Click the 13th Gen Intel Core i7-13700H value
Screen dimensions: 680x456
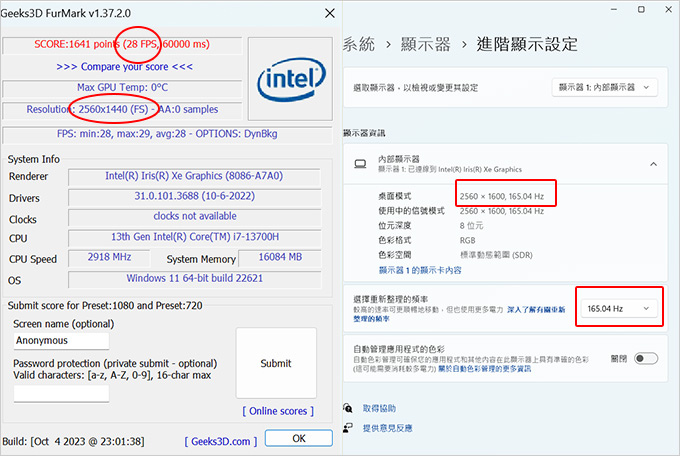pyautogui.click(x=195, y=237)
